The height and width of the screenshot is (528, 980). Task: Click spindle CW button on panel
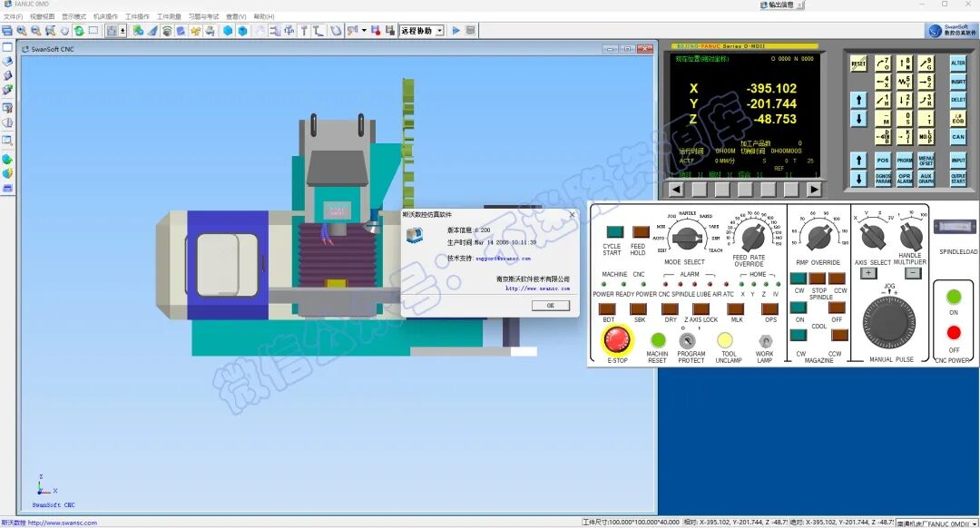799,278
